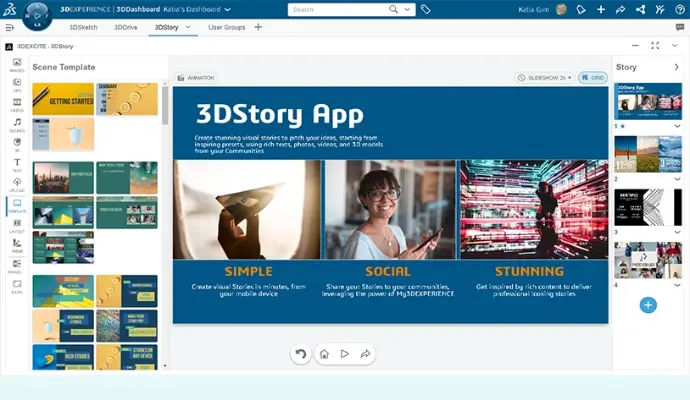The width and height of the screenshot is (690, 400).
Task: Click the tag icon beside search
Action: [426, 9]
